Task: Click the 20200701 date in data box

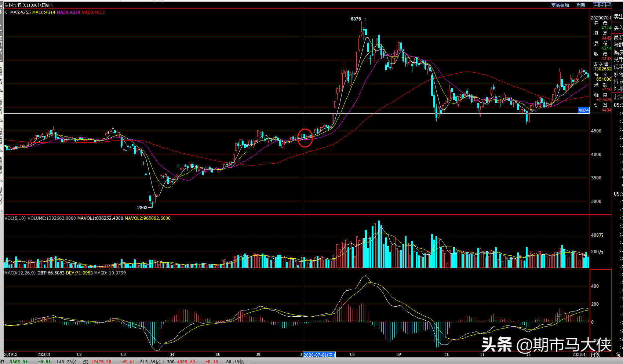Action: 601,18
